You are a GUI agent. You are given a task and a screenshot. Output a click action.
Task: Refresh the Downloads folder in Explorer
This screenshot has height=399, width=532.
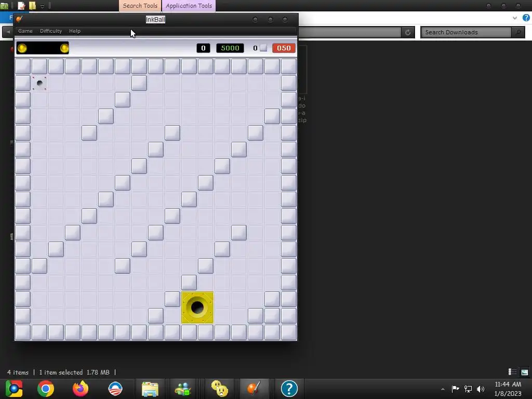tap(408, 32)
